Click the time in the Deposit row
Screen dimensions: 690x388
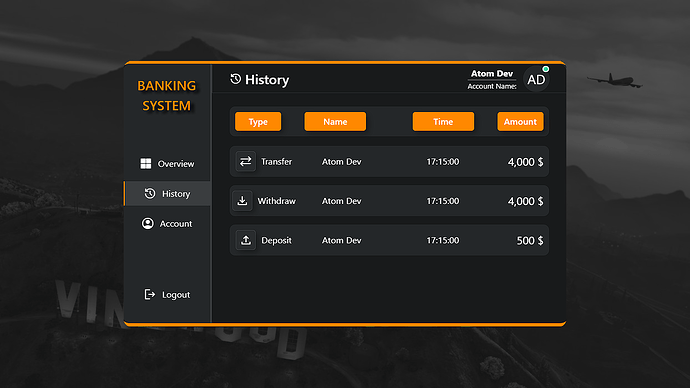click(x=443, y=240)
